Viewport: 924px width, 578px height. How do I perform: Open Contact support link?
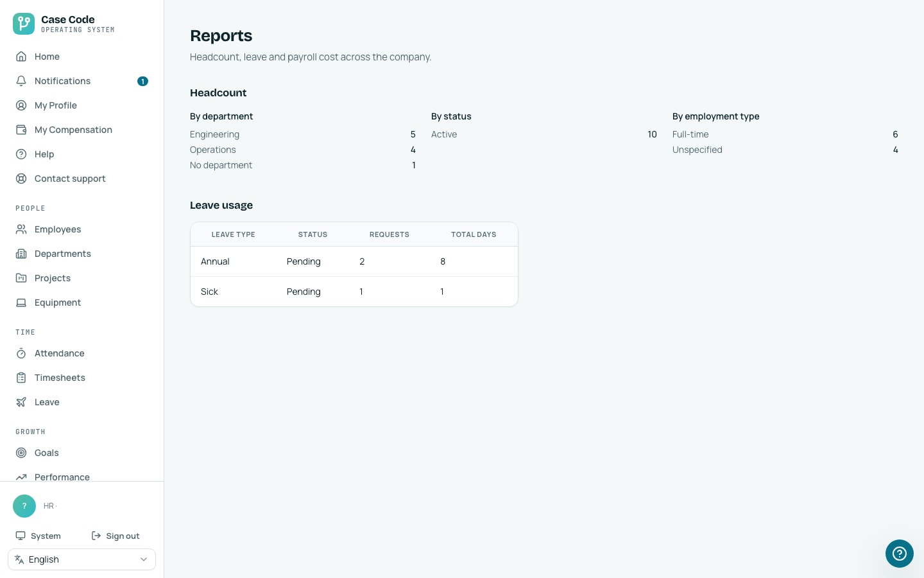(x=81, y=179)
